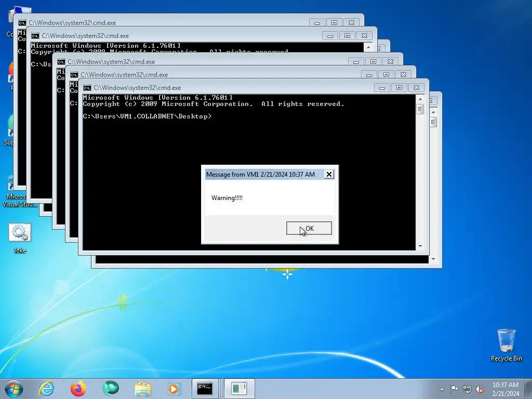Open system menu icon of topmost-left rear cmd window
Viewport: 532px width, 399px height.
(22, 23)
